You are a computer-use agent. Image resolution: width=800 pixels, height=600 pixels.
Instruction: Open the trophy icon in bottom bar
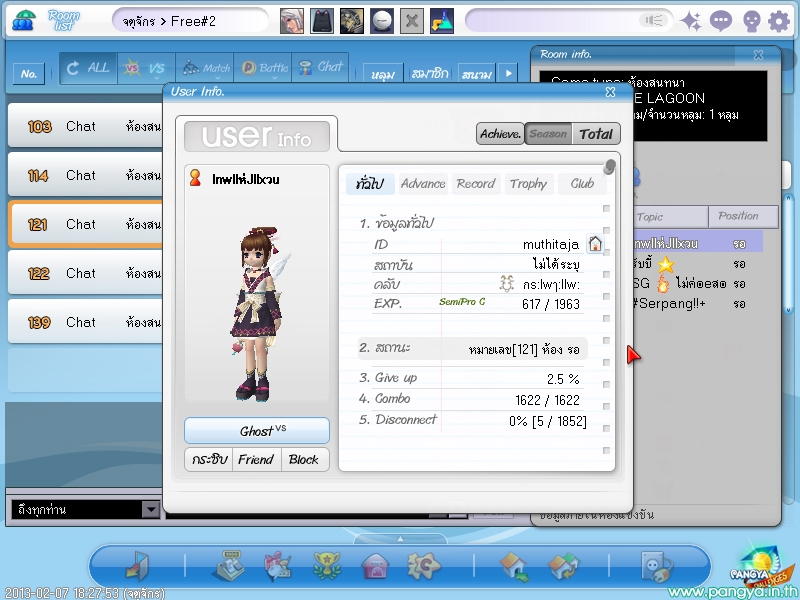[x=327, y=566]
